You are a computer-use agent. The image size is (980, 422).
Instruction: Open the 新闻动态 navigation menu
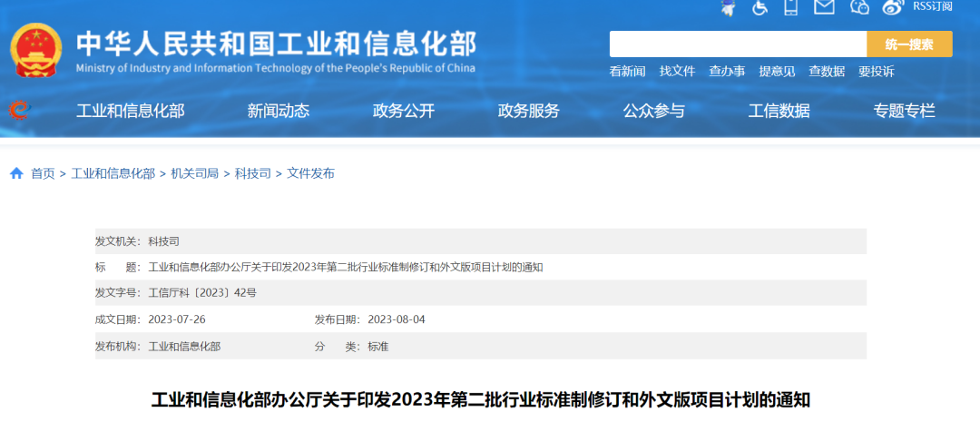pos(279,112)
